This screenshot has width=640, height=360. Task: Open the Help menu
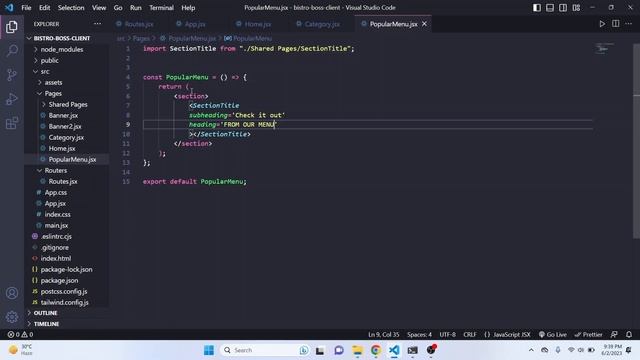[x=188, y=7]
